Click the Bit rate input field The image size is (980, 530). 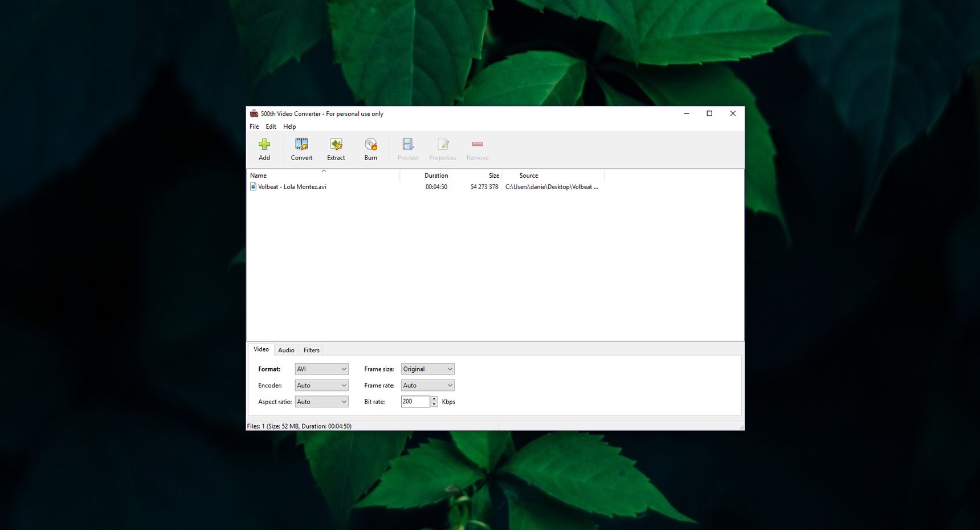tap(415, 402)
